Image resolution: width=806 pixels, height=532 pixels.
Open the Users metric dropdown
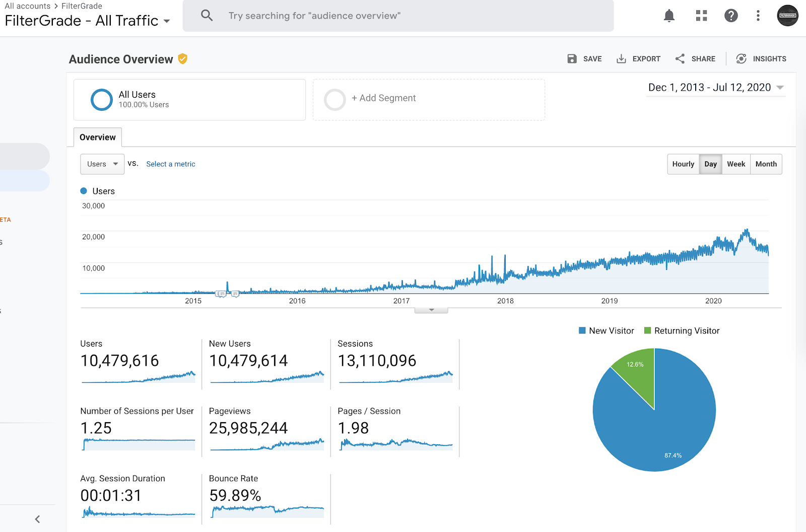tap(102, 164)
